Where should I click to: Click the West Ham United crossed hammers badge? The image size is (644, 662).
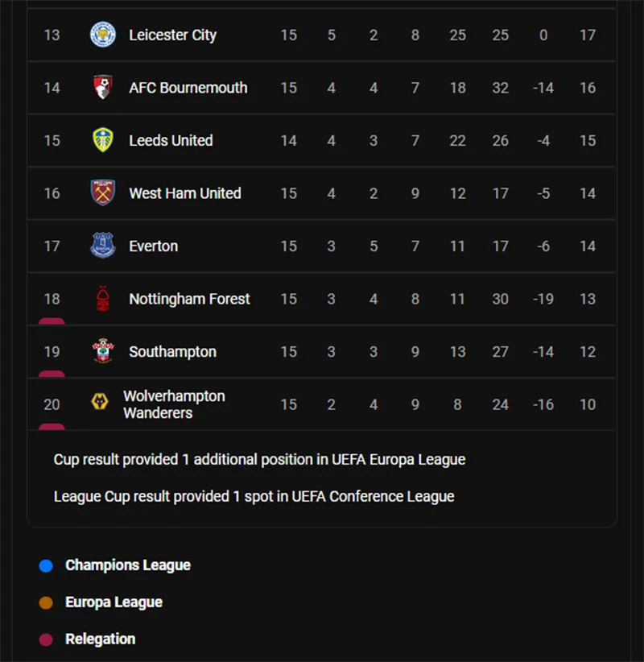click(x=102, y=193)
